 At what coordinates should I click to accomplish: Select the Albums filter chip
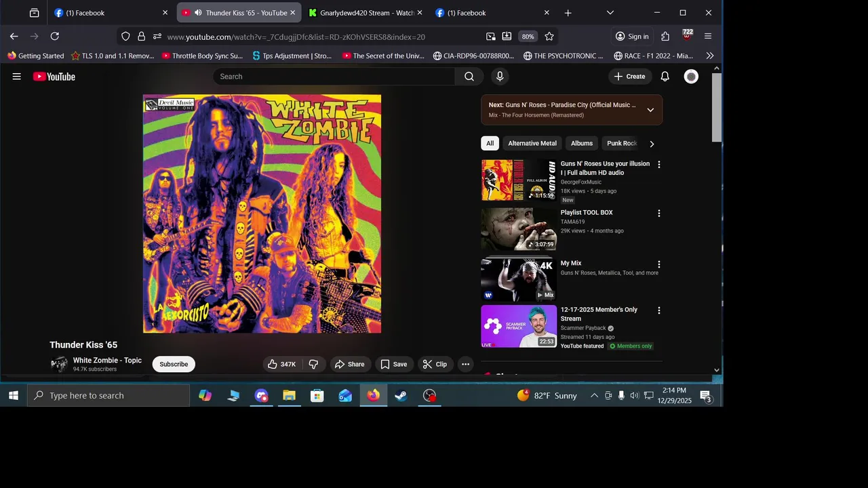(582, 144)
